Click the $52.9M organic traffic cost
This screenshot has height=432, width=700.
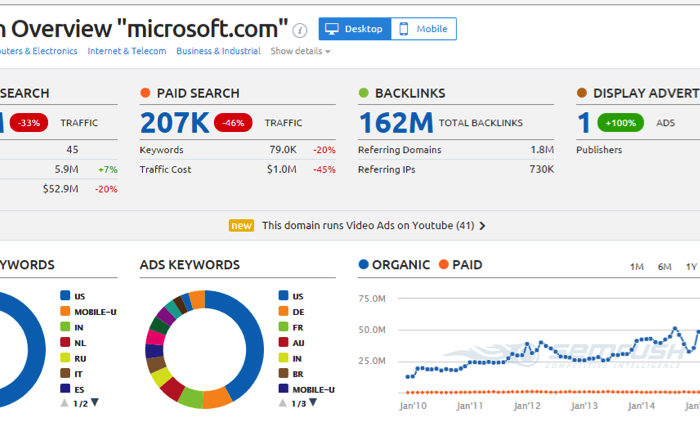click(x=61, y=189)
